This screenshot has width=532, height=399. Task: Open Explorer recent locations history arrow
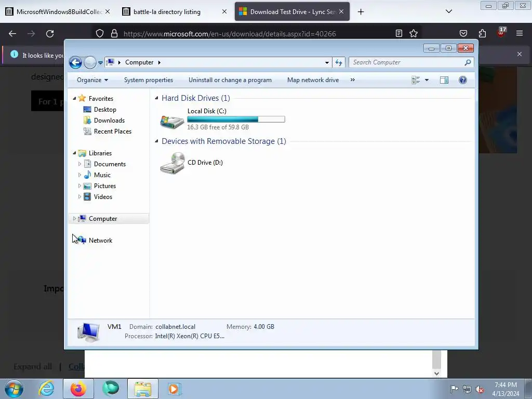[x=100, y=63]
